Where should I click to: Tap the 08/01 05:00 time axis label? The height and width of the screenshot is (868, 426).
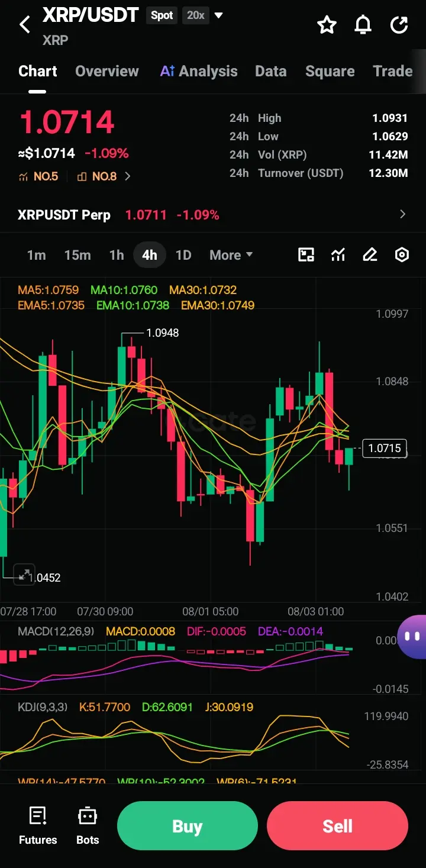[211, 611]
